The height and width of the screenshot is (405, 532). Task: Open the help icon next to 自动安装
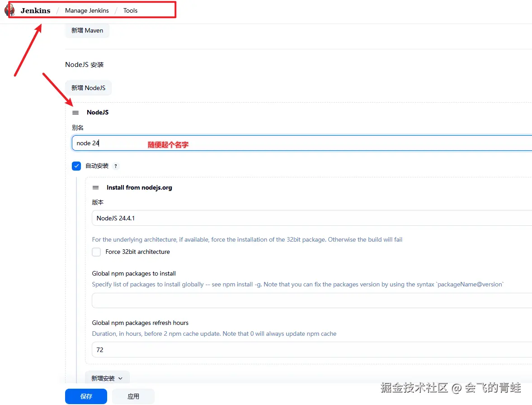(116, 166)
